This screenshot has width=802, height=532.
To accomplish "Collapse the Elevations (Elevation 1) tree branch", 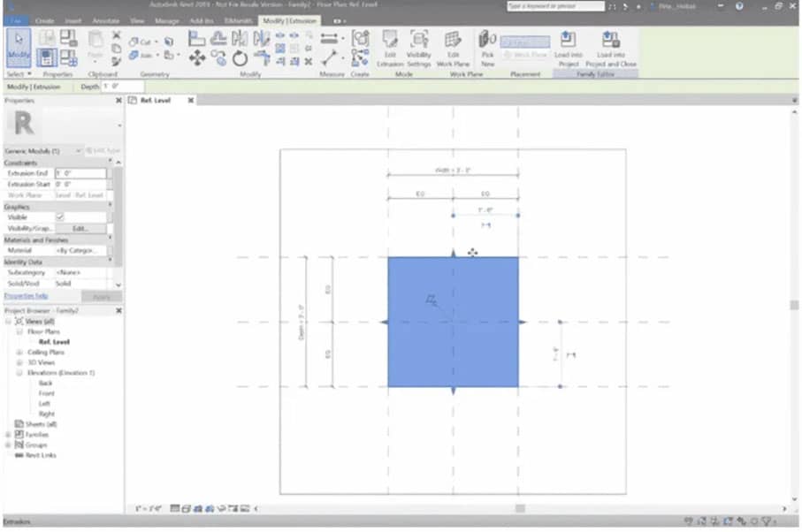I will pyautogui.click(x=19, y=372).
